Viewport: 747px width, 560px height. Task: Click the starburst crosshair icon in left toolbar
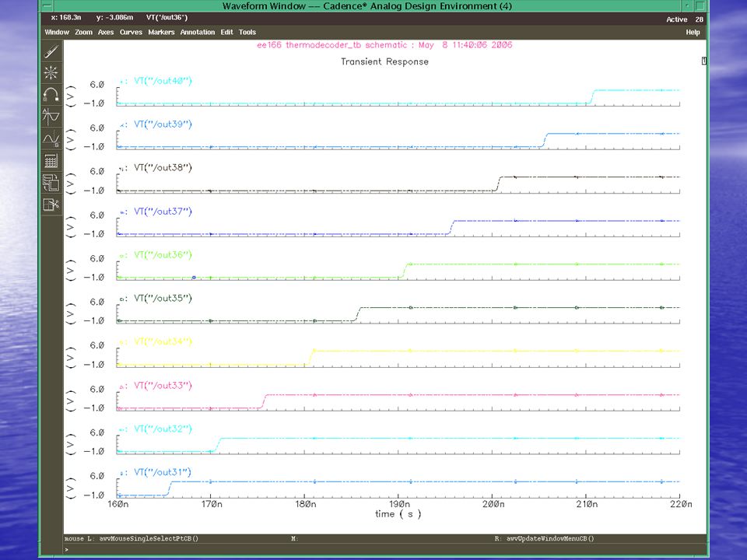coord(51,73)
